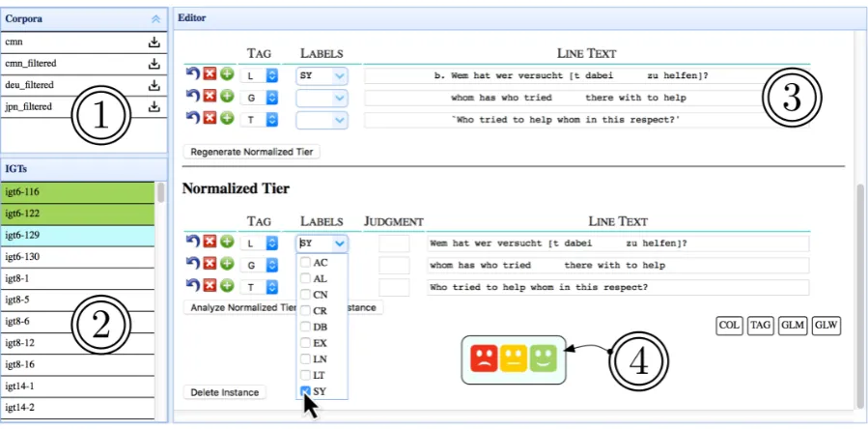
Task: Delete the normalized G line
Action: (210, 264)
